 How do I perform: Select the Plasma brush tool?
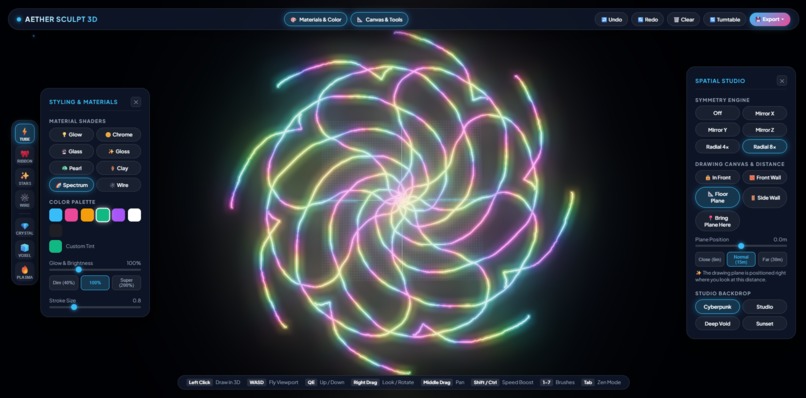tap(25, 272)
